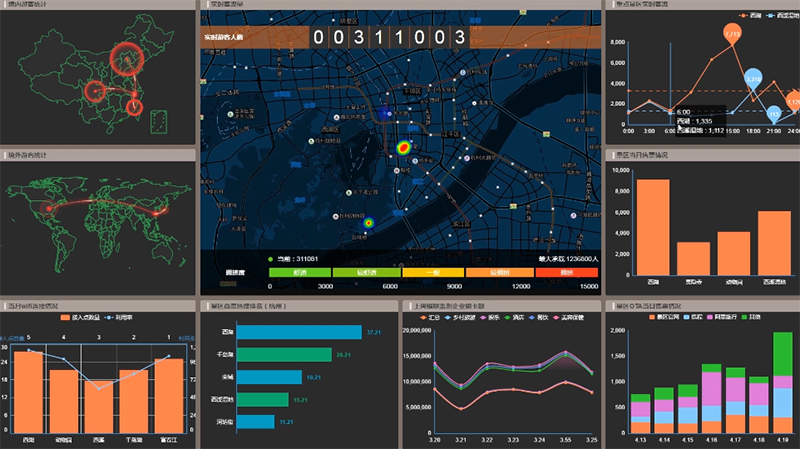Click the realtime visitor counter digits 00311003
The width and height of the screenshot is (800, 449).
coord(389,38)
